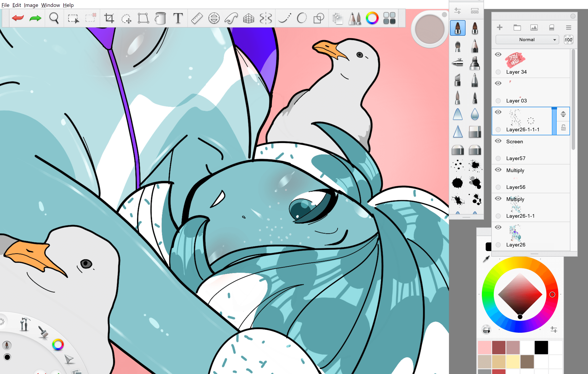Select the Text tool
This screenshot has width=588, height=374.
(178, 18)
